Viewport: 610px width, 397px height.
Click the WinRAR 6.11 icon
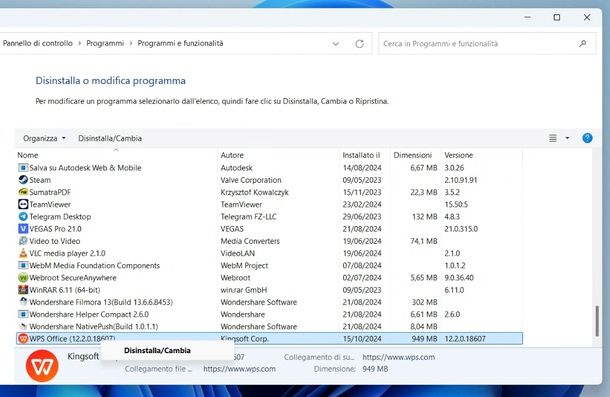pos(23,290)
